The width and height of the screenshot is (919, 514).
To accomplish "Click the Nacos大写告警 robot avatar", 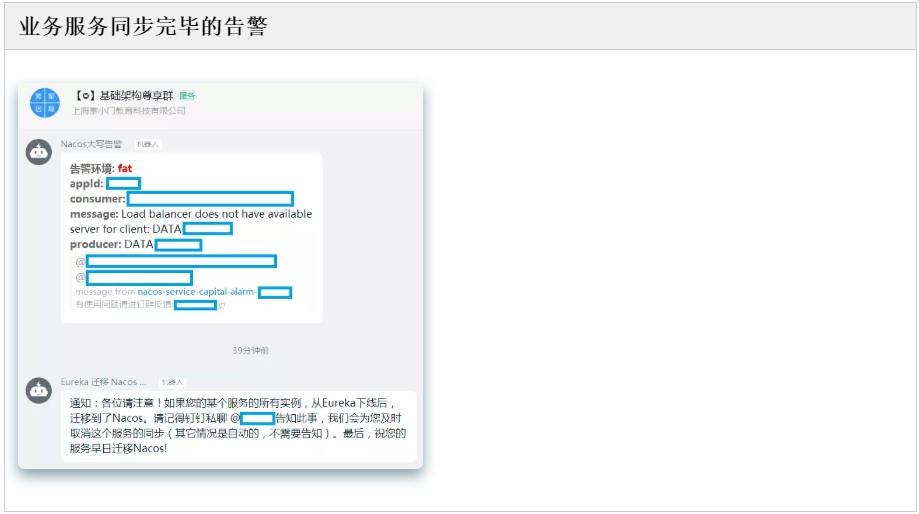I will (39, 152).
